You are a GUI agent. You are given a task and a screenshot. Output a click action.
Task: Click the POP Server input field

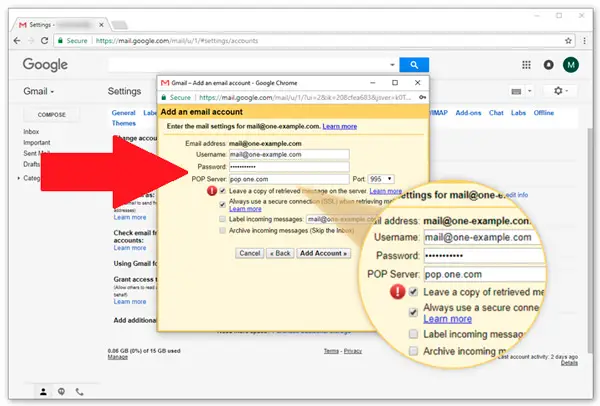[x=289, y=179]
